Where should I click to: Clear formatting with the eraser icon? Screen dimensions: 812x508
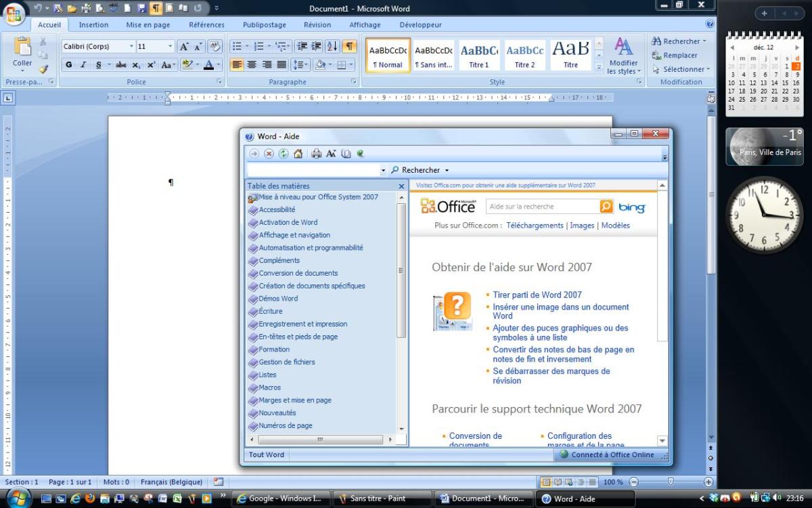(215, 47)
